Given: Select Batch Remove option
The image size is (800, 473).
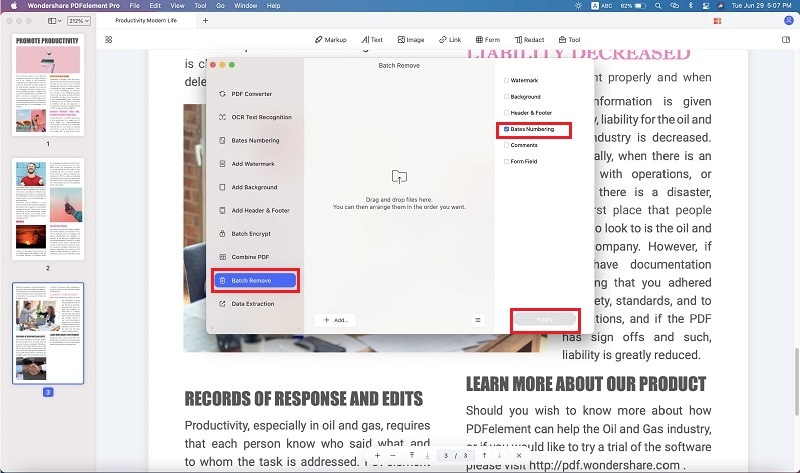Looking at the screenshot, I should [255, 280].
